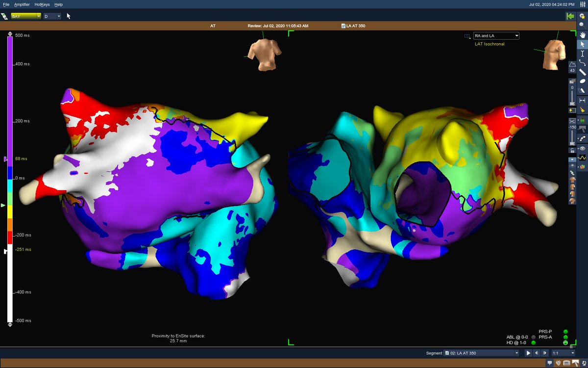Select the eraser tool
The height and width of the screenshot is (368, 588).
(x=582, y=90)
